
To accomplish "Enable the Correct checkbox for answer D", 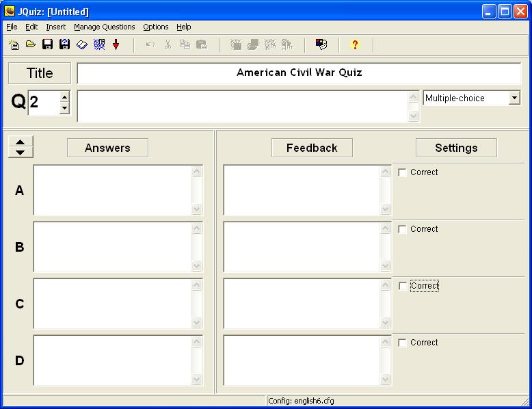I will pos(402,343).
